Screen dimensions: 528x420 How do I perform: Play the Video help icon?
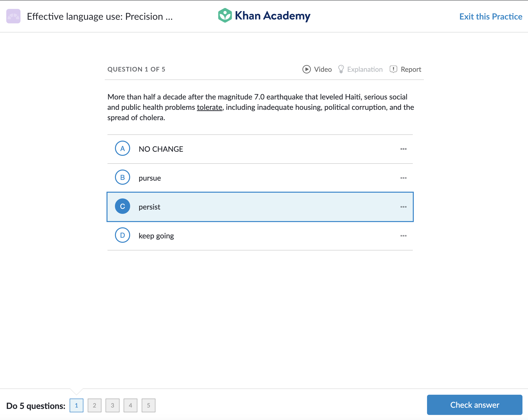[306, 69]
